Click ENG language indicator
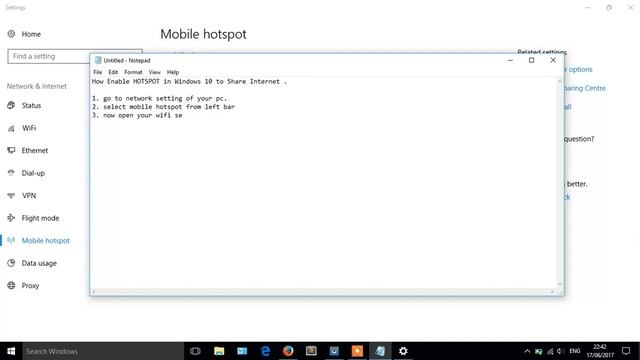 coord(575,351)
